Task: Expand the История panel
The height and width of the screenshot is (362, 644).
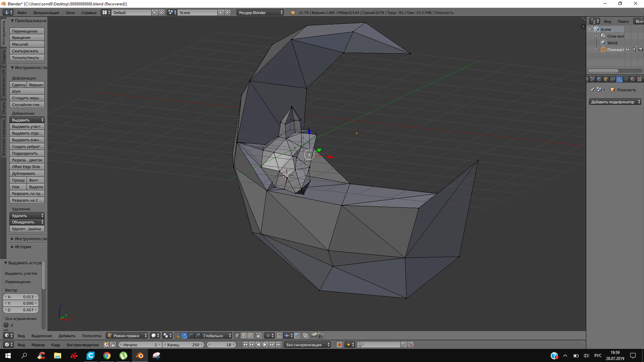Action: click(x=23, y=247)
